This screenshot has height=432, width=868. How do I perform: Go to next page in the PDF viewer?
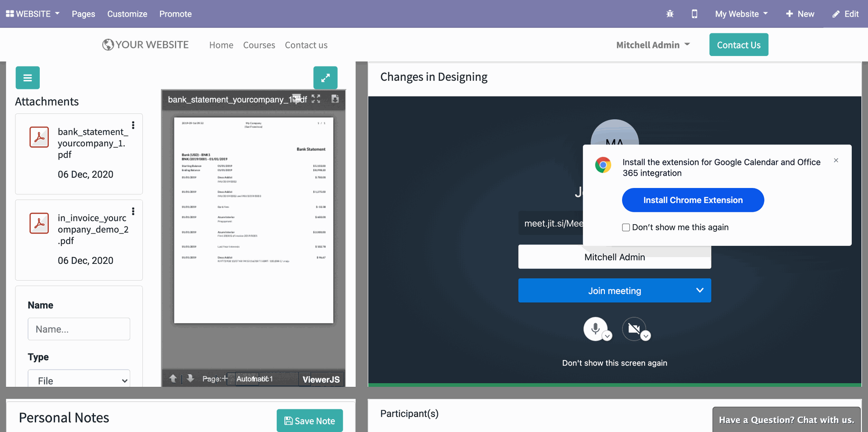pos(190,379)
